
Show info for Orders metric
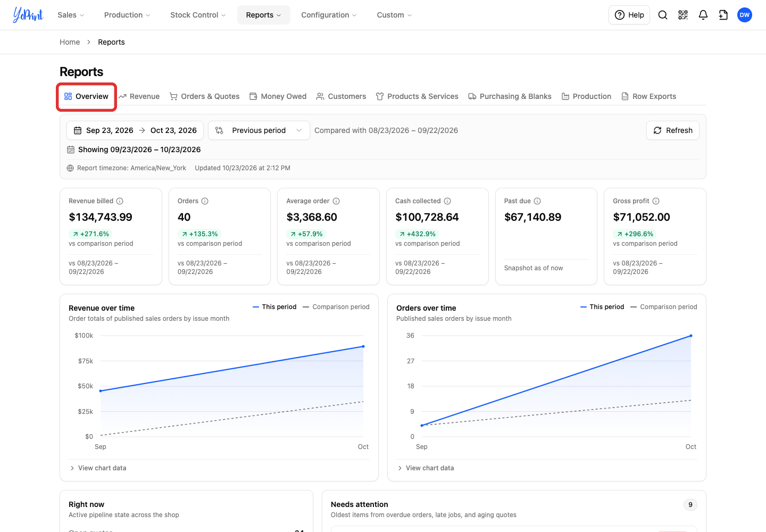[x=205, y=201]
